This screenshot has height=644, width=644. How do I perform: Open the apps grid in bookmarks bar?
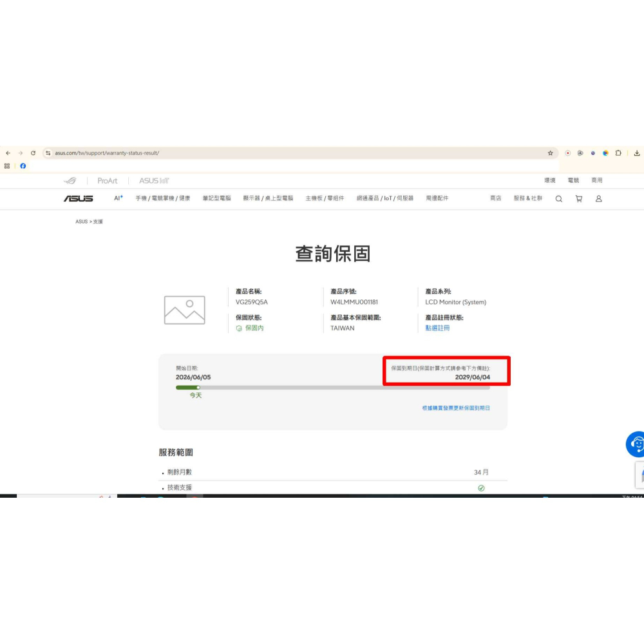pyautogui.click(x=7, y=166)
